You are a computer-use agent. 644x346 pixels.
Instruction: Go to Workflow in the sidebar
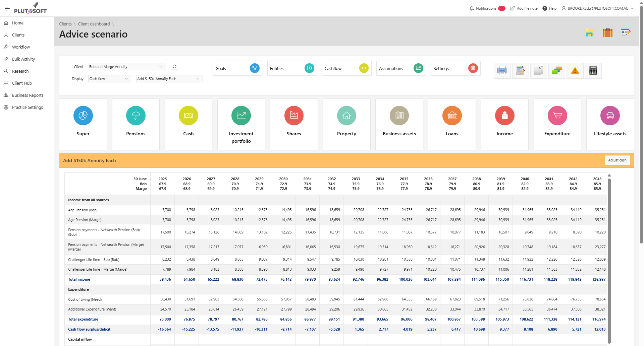(x=21, y=47)
